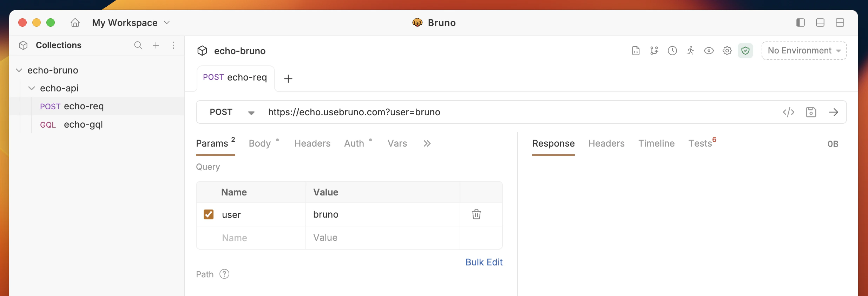Save the request with the disk icon
Viewport: 868px width, 296px height.
coord(811,112)
